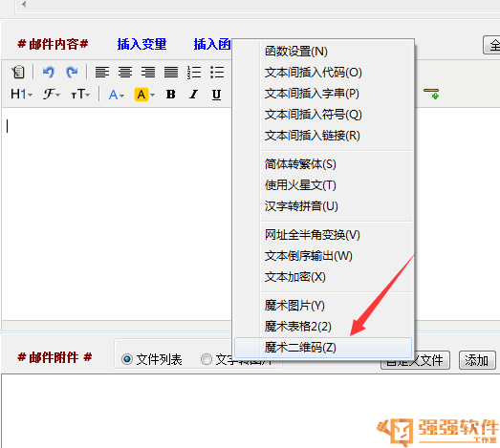Toggle underline formatting
Viewport: 500px width, 448px height.
pos(216,95)
